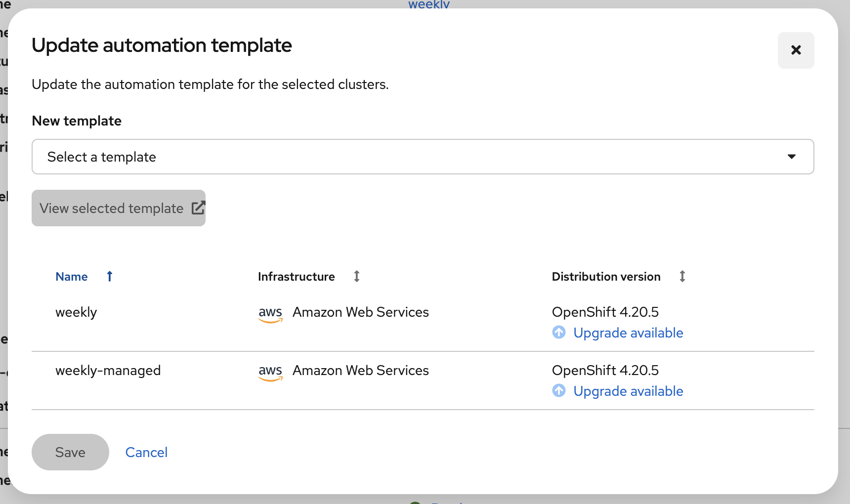
Task: Click upgrade arrow icon in weekly-managed row
Action: click(x=559, y=391)
